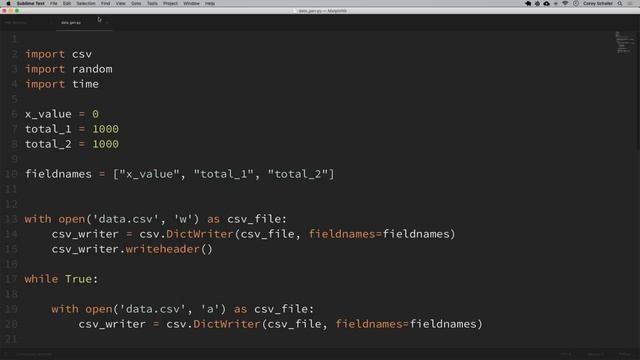Screen dimensions: 640x360
Task: Open the Window menu
Action: click(x=191, y=3)
